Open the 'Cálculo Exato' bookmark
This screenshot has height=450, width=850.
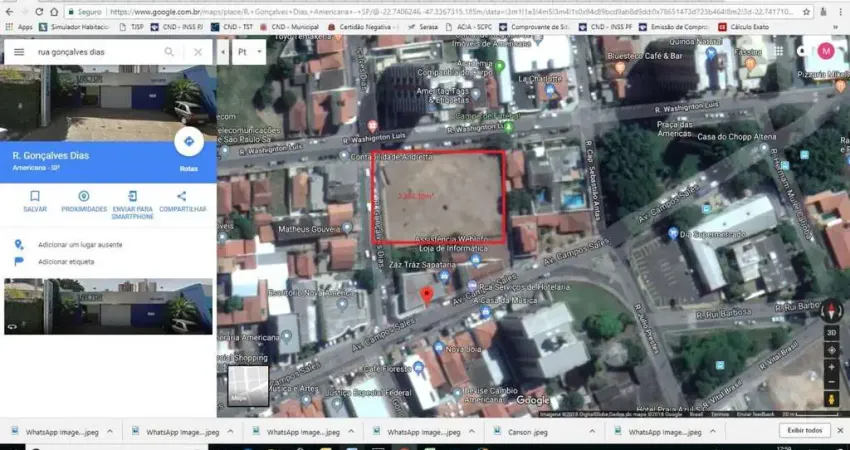(744, 27)
